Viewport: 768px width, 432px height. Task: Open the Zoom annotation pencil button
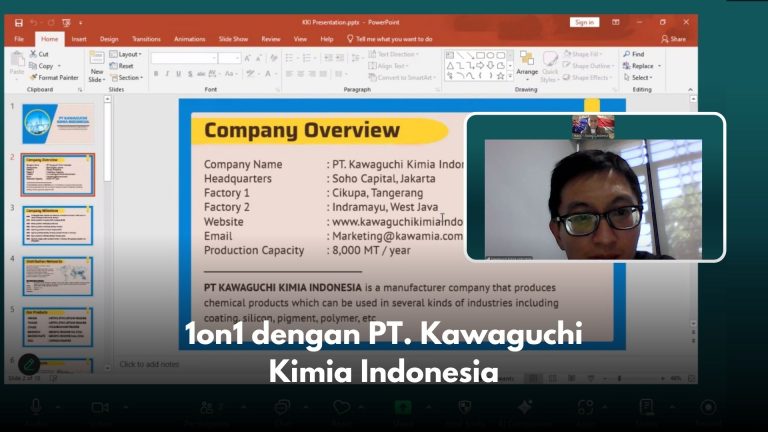coord(29,364)
